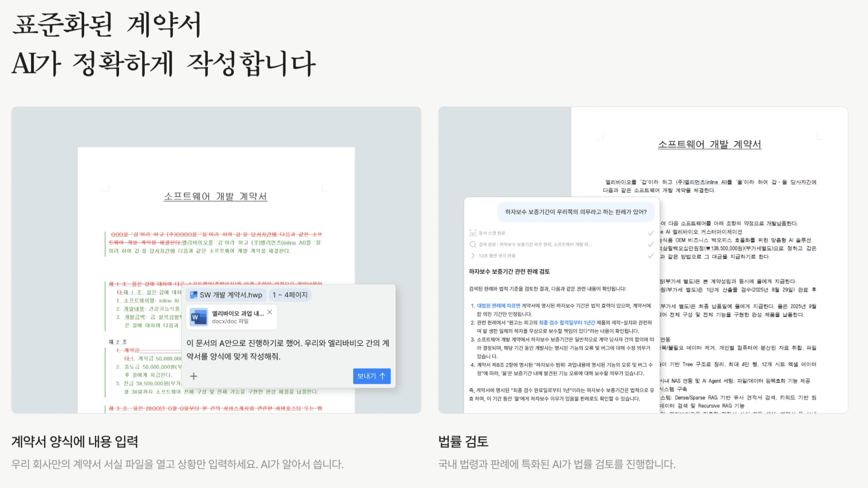Image resolution: width=868 pixels, height=488 pixels.
Task: Click the document scan icon beside 문서 스캔 완료
Action: coord(472,234)
